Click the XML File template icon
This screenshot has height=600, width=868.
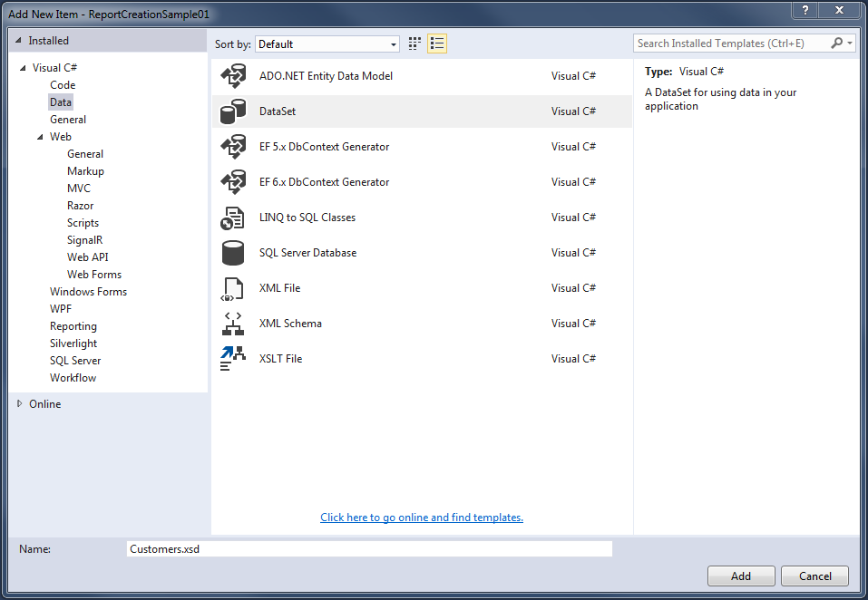coord(232,288)
